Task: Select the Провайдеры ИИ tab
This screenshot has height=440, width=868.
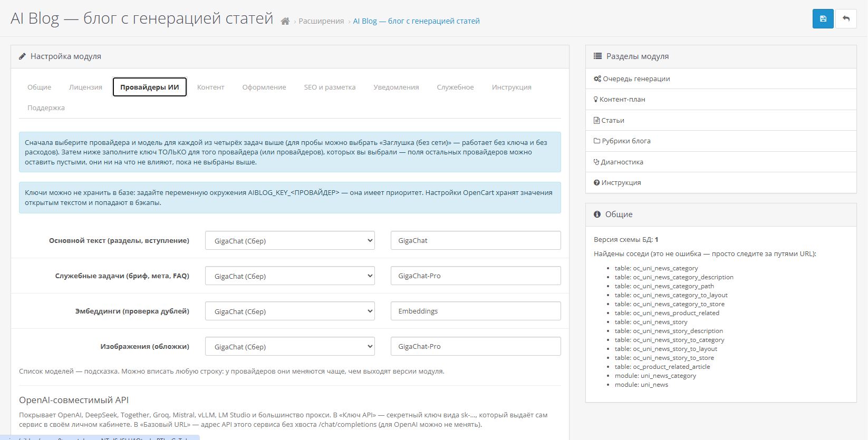Action: pyautogui.click(x=150, y=87)
